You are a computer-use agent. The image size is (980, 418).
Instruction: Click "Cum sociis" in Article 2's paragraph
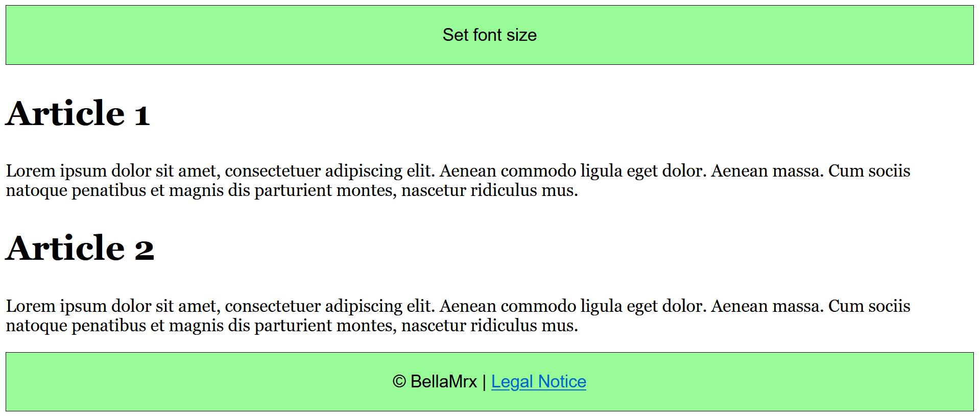(869, 306)
